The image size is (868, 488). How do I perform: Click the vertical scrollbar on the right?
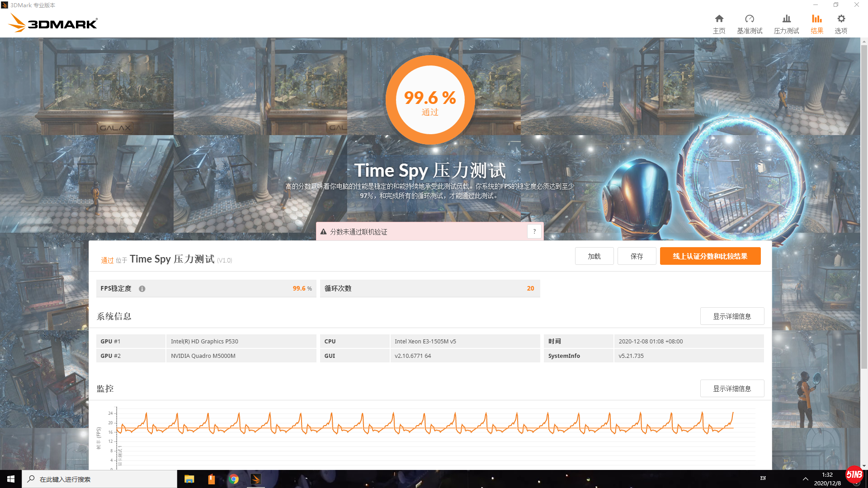(x=864, y=208)
